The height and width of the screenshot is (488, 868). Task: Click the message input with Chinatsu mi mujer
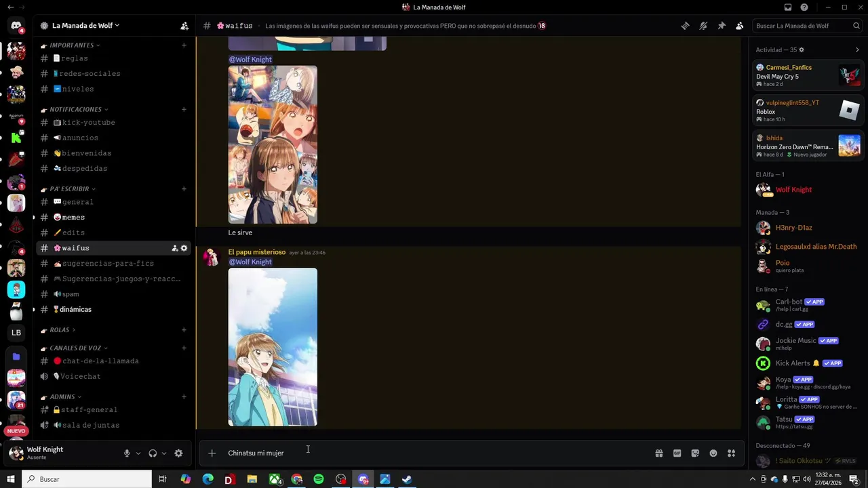(x=434, y=453)
